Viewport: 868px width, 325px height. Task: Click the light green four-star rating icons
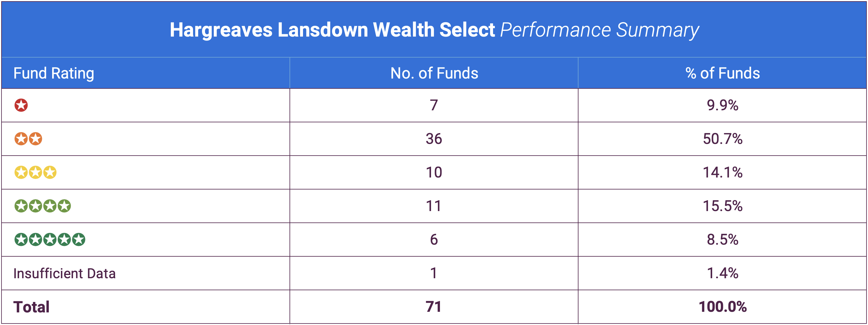pyautogui.click(x=43, y=206)
